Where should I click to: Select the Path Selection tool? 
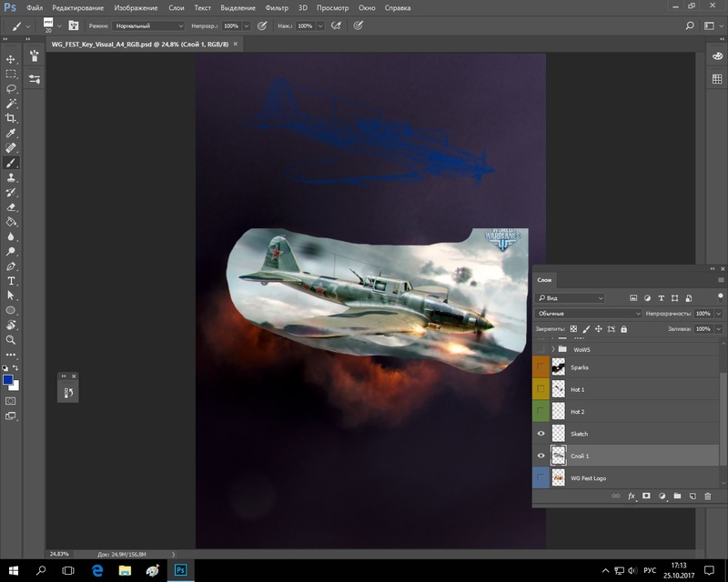tap(11, 296)
